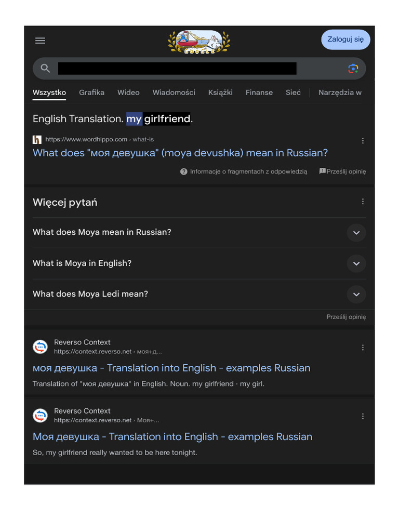Click the magnifying glass search icon

point(46,69)
